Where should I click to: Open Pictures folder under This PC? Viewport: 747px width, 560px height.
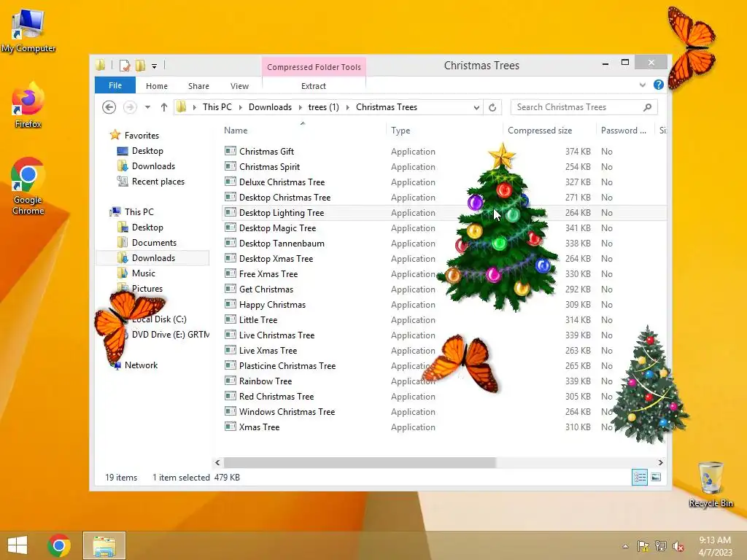[147, 289]
